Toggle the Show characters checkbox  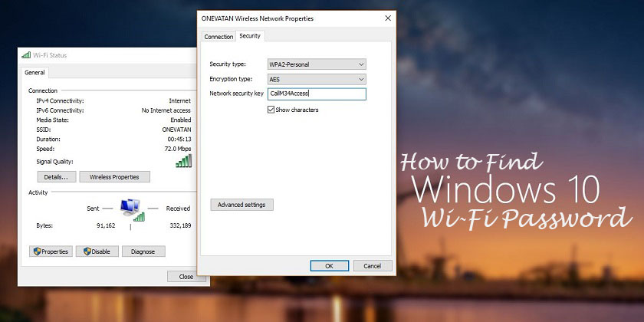271,110
